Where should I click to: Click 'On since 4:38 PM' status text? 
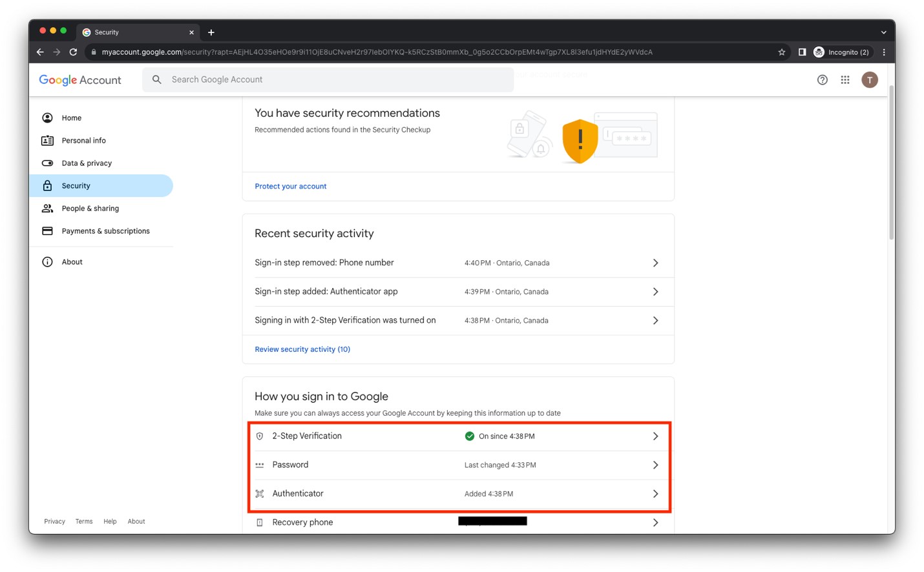point(507,436)
